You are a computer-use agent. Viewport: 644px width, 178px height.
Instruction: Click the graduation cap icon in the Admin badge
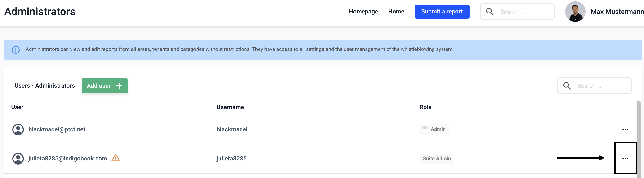tap(425, 129)
